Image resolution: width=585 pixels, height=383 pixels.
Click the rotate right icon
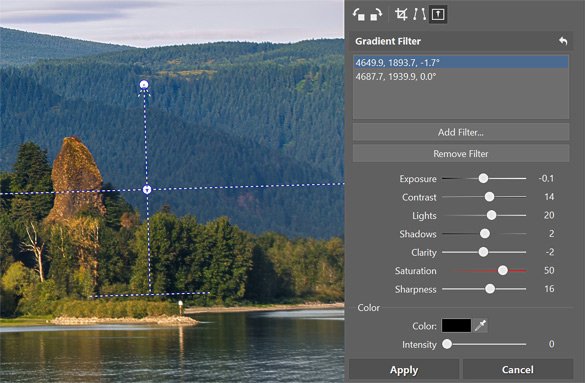tap(376, 15)
